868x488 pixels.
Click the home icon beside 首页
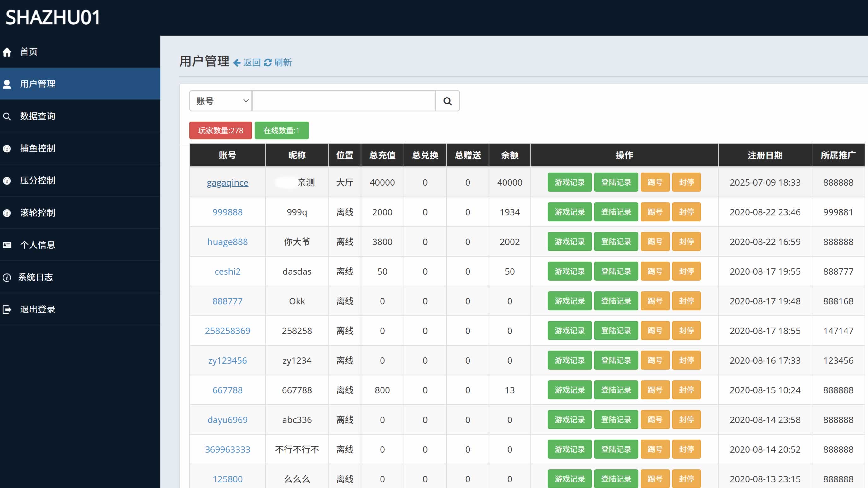coord(7,52)
